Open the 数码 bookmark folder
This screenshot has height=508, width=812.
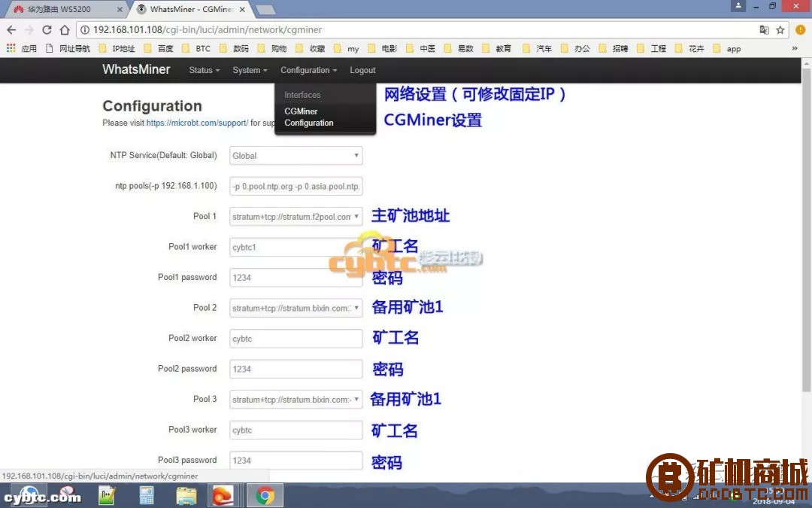234,48
